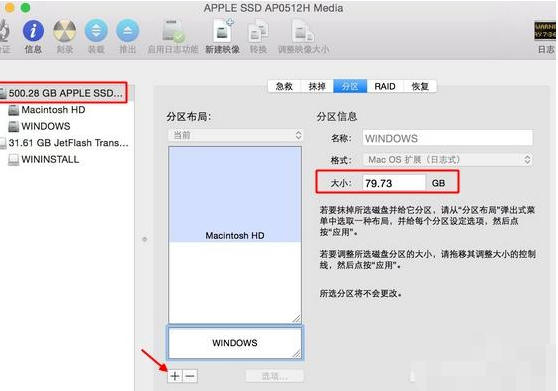The height and width of the screenshot is (391, 558).
Task: Click the New Image (新建映像) icon
Action: [x=223, y=30]
